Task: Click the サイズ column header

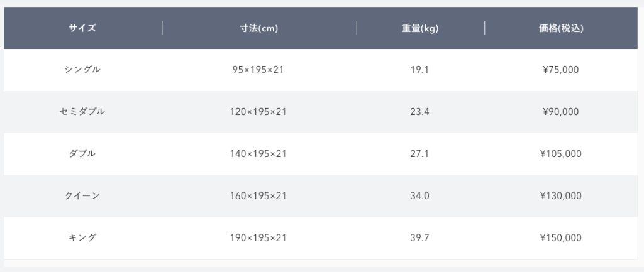Action: [82, 28]
